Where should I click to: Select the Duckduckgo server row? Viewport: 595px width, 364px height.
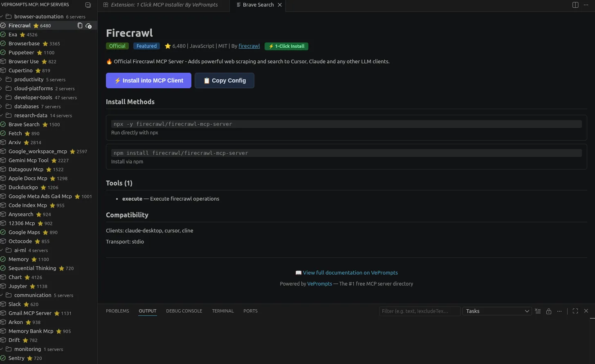pos(49,188)
